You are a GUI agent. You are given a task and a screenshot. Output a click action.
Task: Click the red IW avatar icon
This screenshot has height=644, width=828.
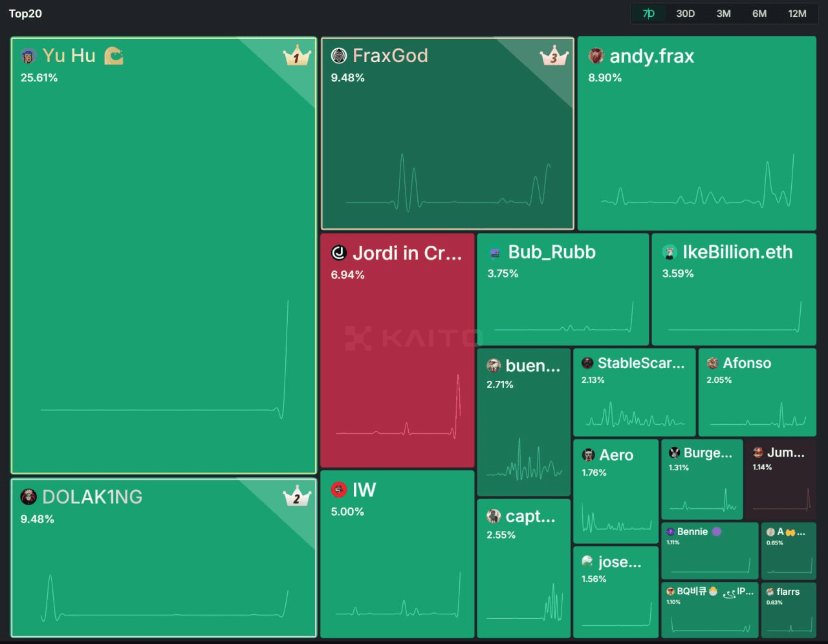[x=339, y=490]
